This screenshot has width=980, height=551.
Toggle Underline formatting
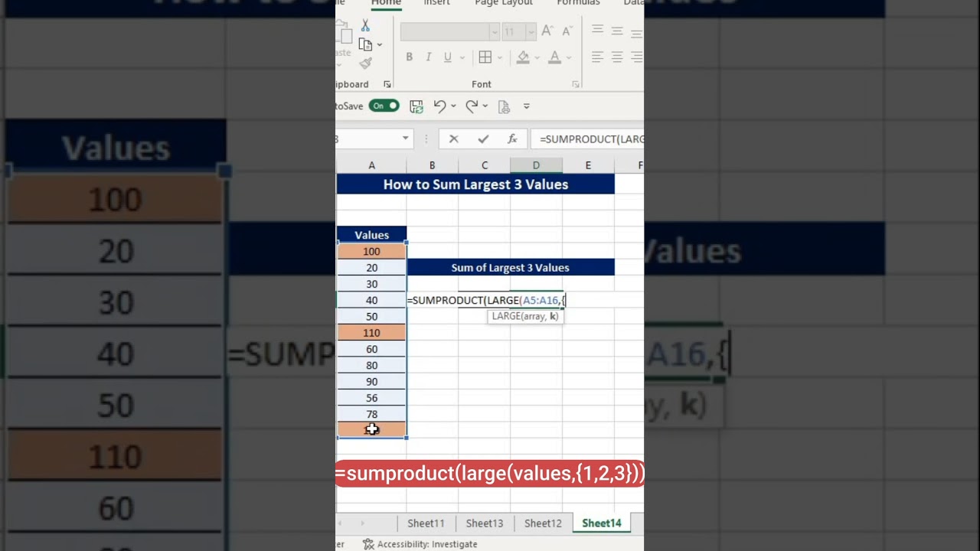click(447, 57)
